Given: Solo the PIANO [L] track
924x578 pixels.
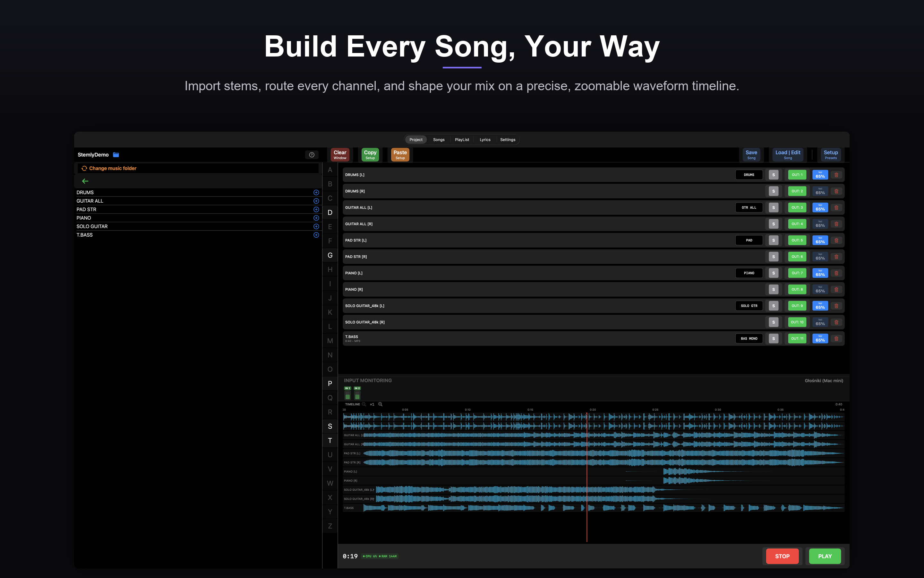Looking at the screenshot, I should point(774,273).
